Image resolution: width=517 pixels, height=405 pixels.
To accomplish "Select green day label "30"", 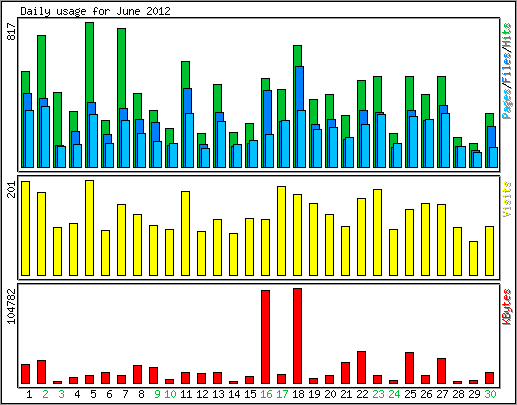I will click(490, 394).
